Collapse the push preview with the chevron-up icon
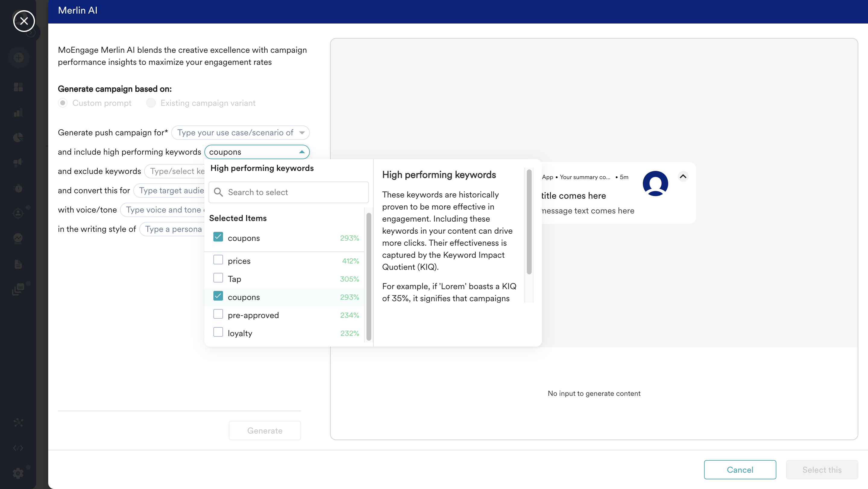The height and width of the screenshot is (489, 868). click(x=683, y=176)
